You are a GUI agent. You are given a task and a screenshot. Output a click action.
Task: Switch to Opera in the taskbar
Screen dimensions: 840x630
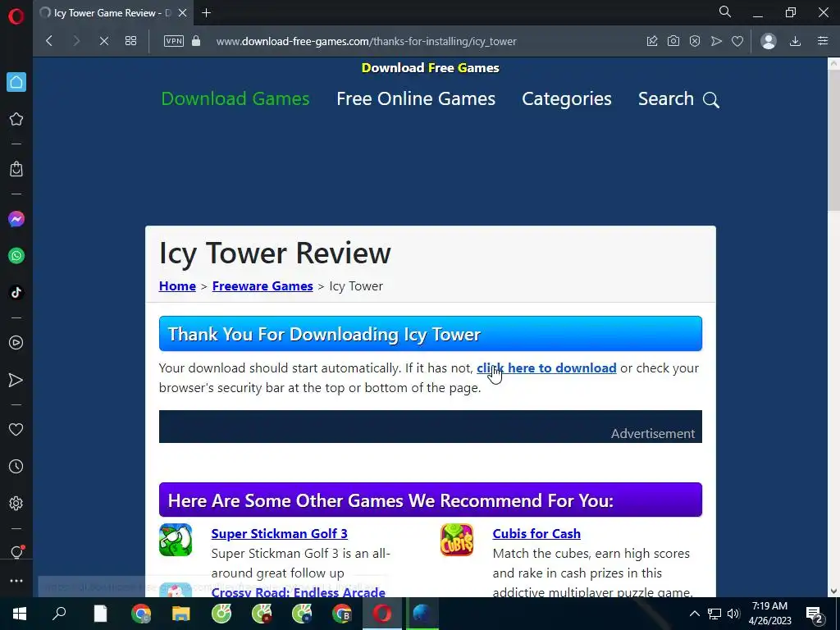tap(382, 614)
